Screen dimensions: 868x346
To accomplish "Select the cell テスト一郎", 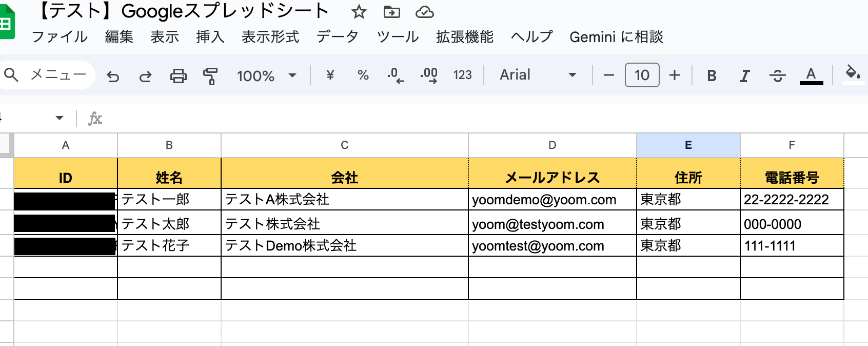I will click(x=169, y=200).
